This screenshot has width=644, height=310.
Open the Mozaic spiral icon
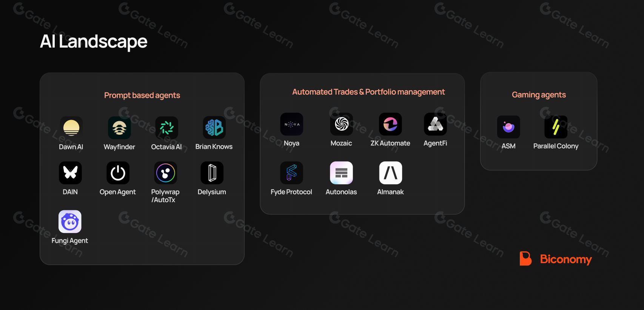pos(341,124)
